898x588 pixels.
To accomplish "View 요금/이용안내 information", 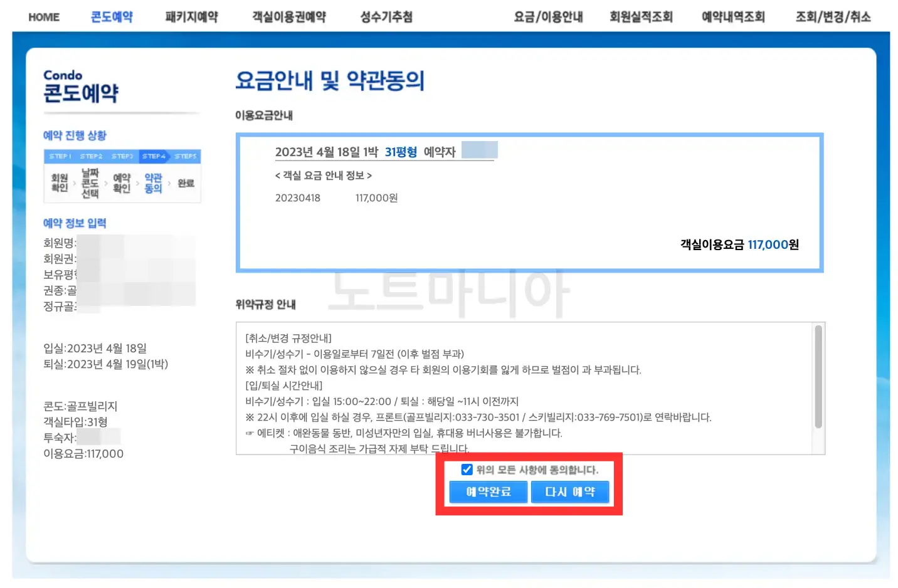I will (x=547, y=17).
